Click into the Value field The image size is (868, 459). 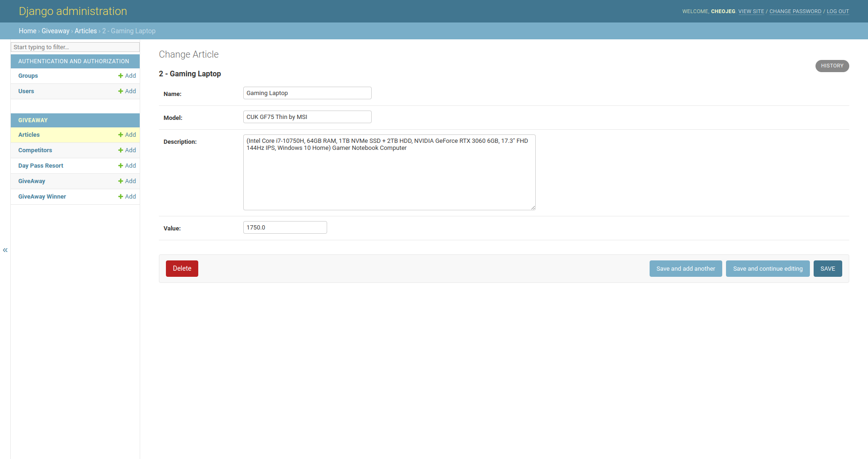(x=285, y=228)
